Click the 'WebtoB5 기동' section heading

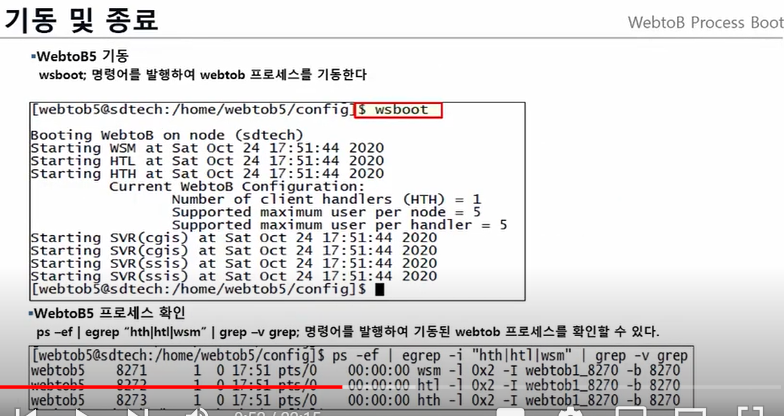[x=80, y=56]
